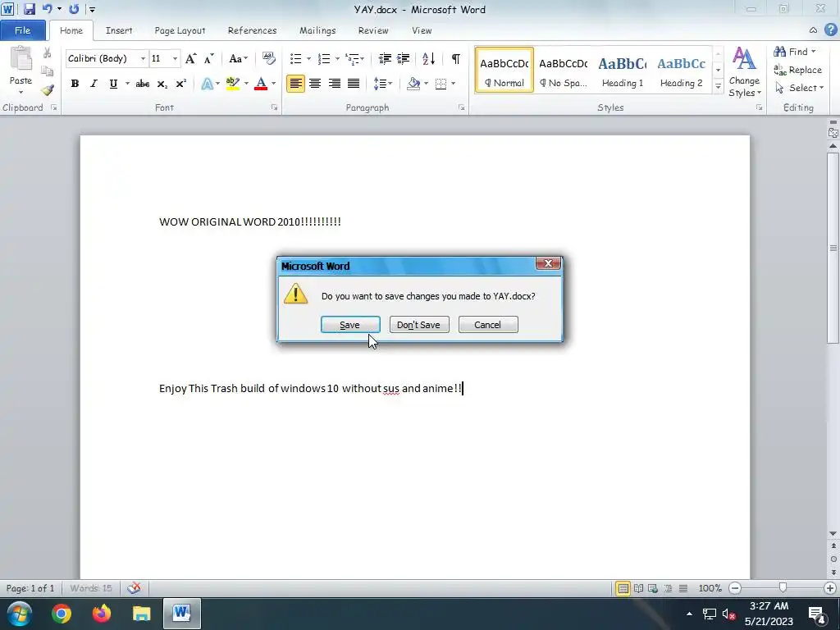Switch to the Review tab

[x=373, y=30]
